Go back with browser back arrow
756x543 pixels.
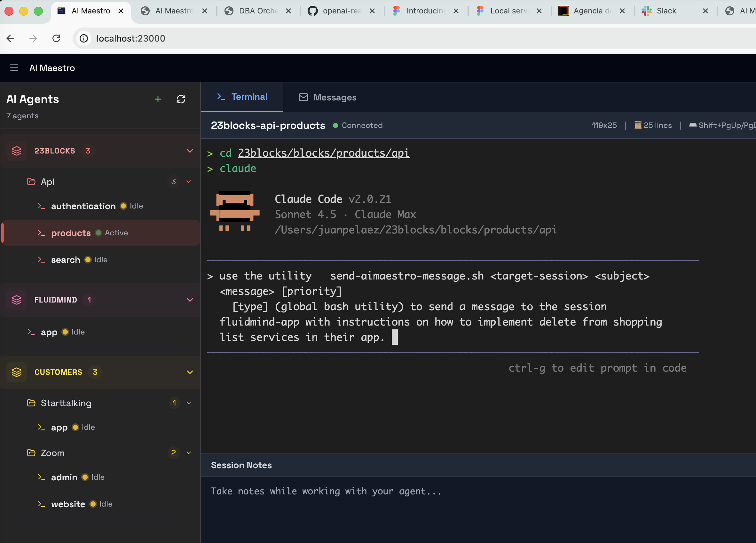point(10,38)
